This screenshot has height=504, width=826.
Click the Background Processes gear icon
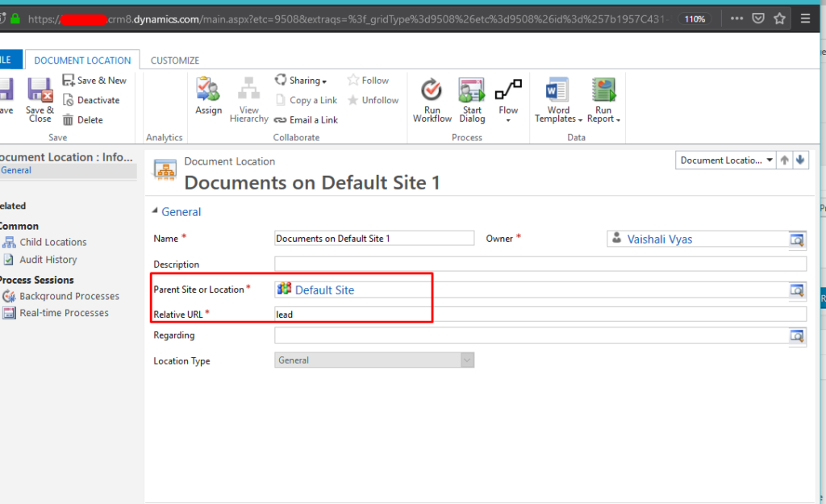(x=9, y=296)
